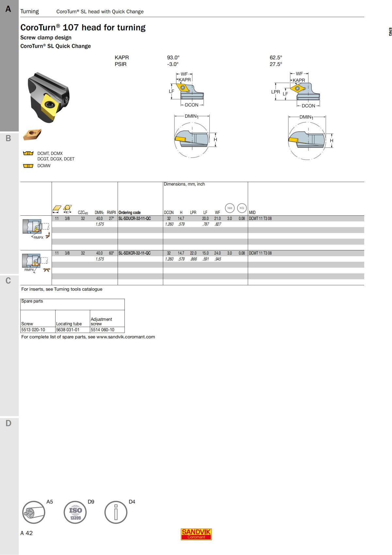This screenshot has width=392, height=555.
Task: Click the LPR value 22.0
Action: point(193,253)
